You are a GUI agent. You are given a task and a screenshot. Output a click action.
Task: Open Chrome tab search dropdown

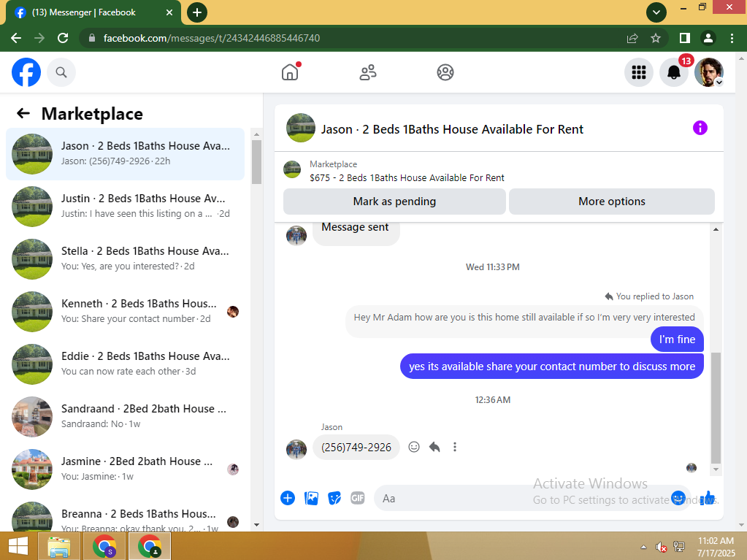(x=656, y=12)
